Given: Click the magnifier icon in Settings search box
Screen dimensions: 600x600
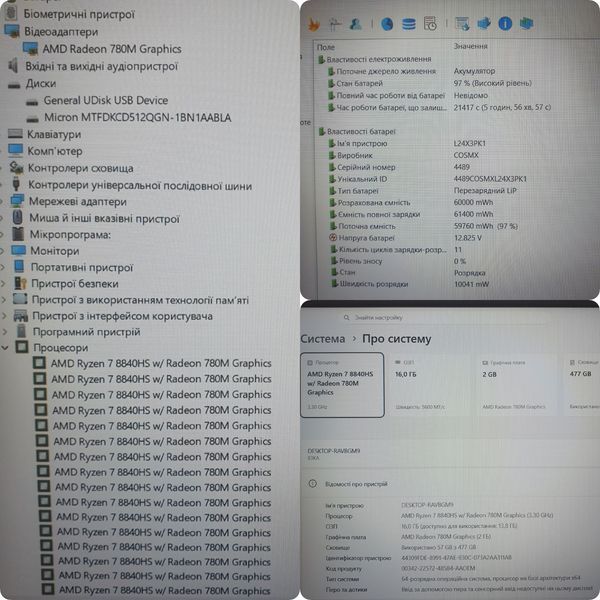Looking at the screenshot, I should (346, 318).
